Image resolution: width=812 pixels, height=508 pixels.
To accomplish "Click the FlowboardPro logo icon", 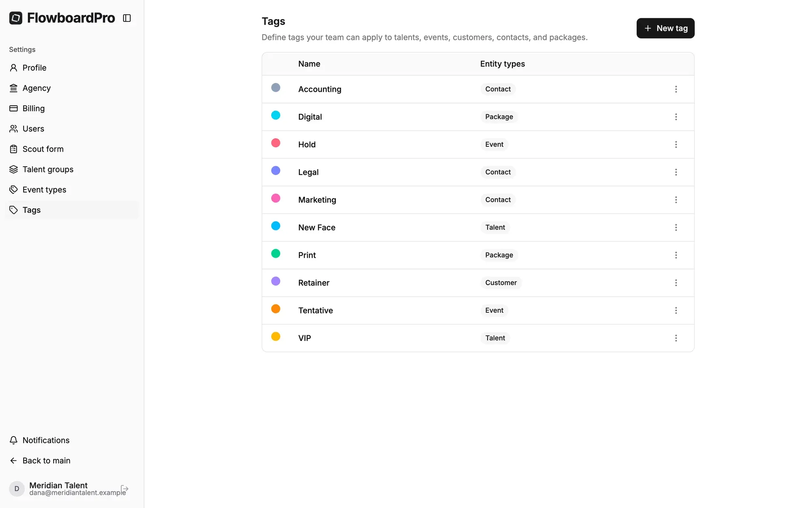I will point(16,18).
